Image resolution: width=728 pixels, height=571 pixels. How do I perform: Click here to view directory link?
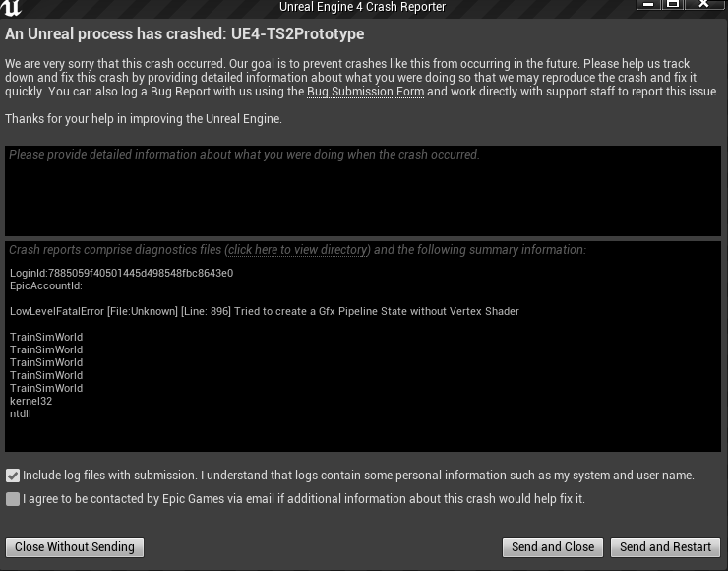(x=297, y=250)
